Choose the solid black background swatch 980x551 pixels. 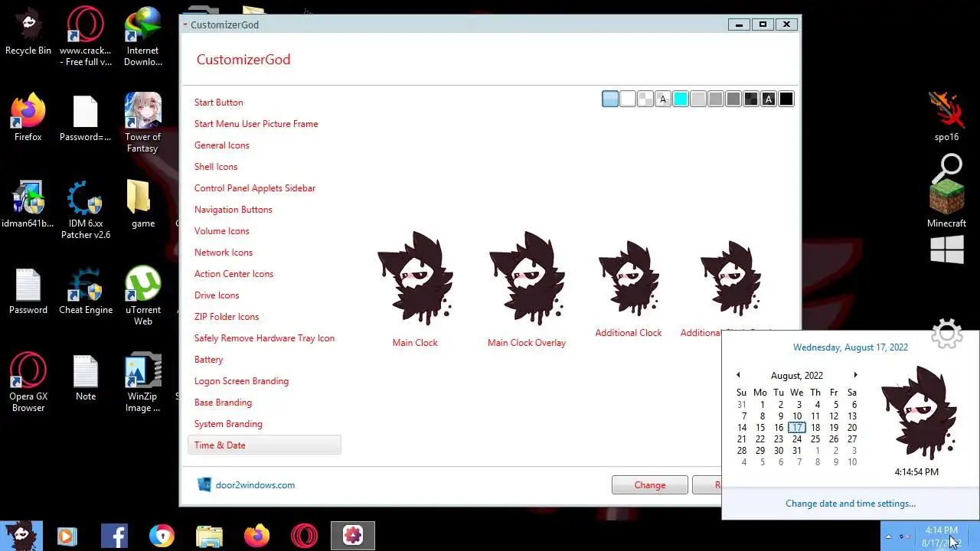point(786,99)
